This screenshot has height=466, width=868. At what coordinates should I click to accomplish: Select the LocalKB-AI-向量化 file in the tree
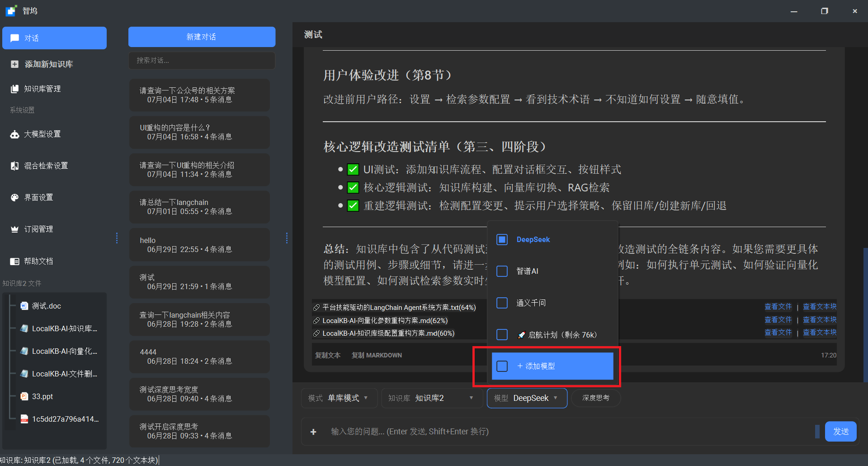(x=60, y=351)
